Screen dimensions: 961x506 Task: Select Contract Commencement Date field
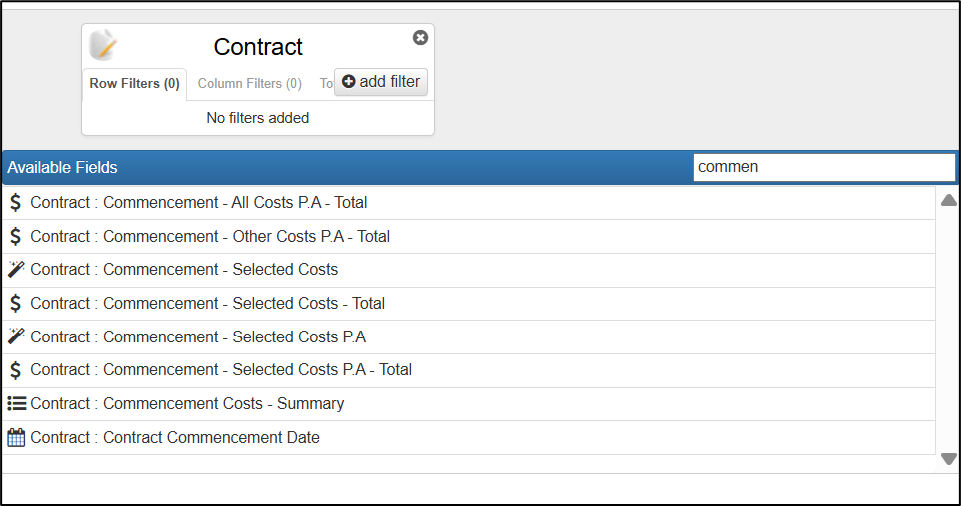point(468,437)
